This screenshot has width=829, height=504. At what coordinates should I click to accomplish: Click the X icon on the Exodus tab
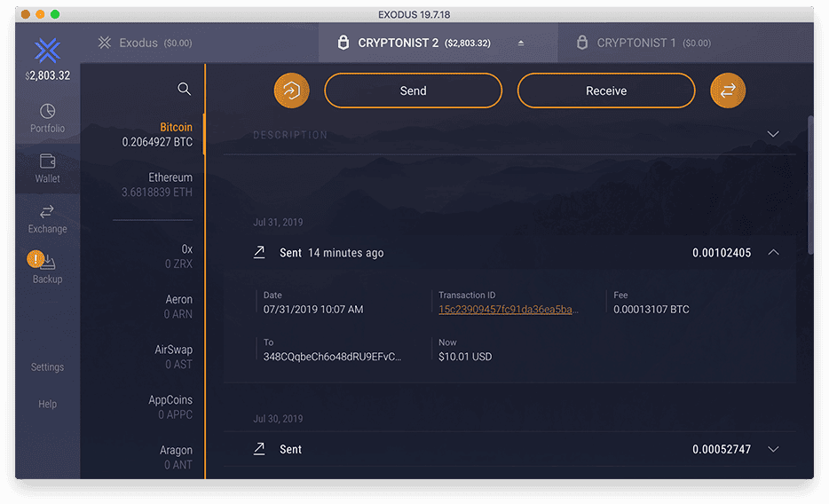coord(105,43)
